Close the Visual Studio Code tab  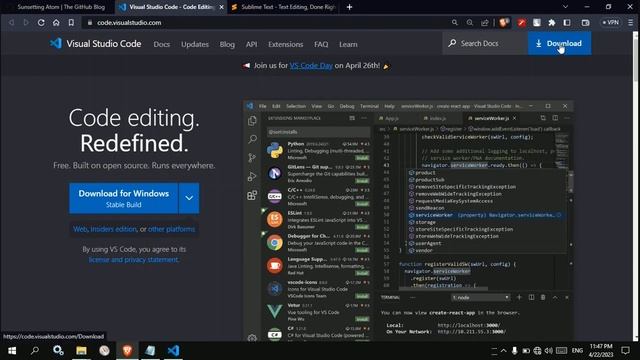coord(221,7)
